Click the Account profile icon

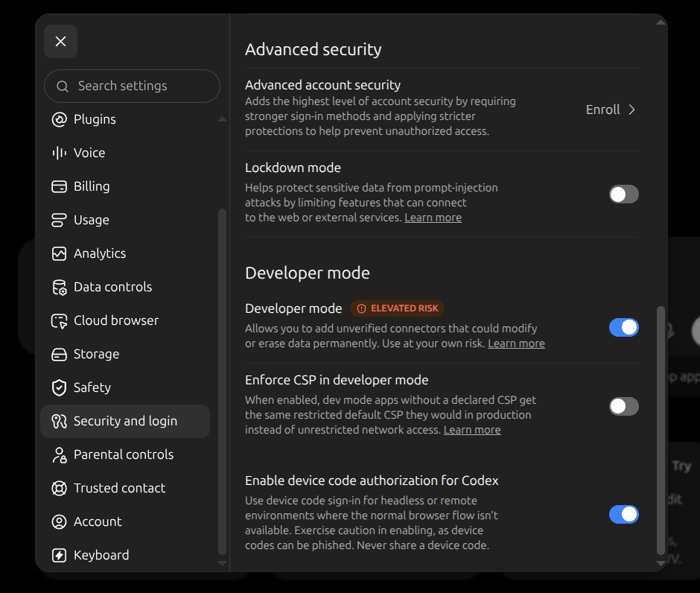[x=60, y=521]
